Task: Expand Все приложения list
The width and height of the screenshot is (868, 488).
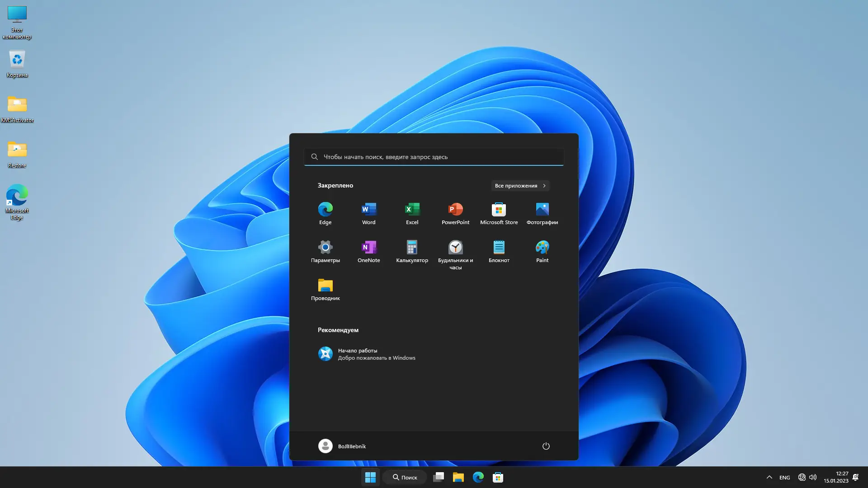Action: pos(520,186)
